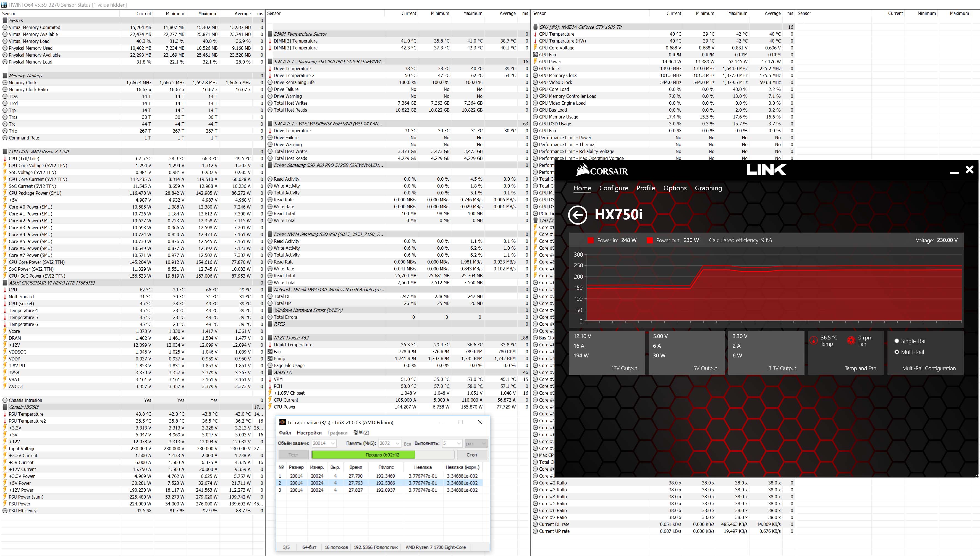Click the HWiNFO64 title bar icon

coord(4,5)
